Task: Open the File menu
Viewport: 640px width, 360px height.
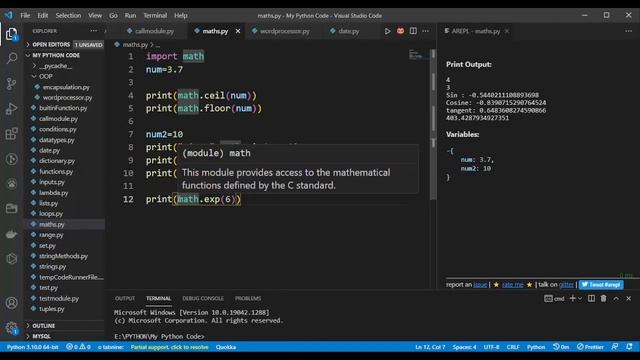Action: point(25,16)
